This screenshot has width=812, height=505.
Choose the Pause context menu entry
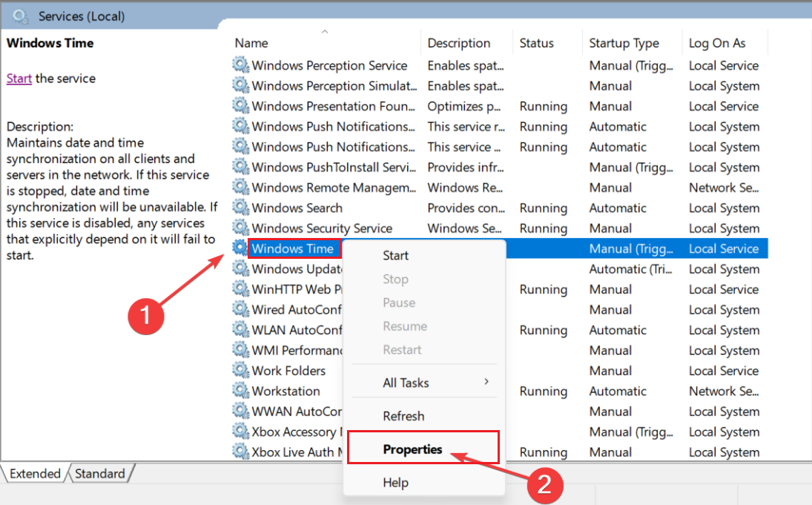pos(399,303)
